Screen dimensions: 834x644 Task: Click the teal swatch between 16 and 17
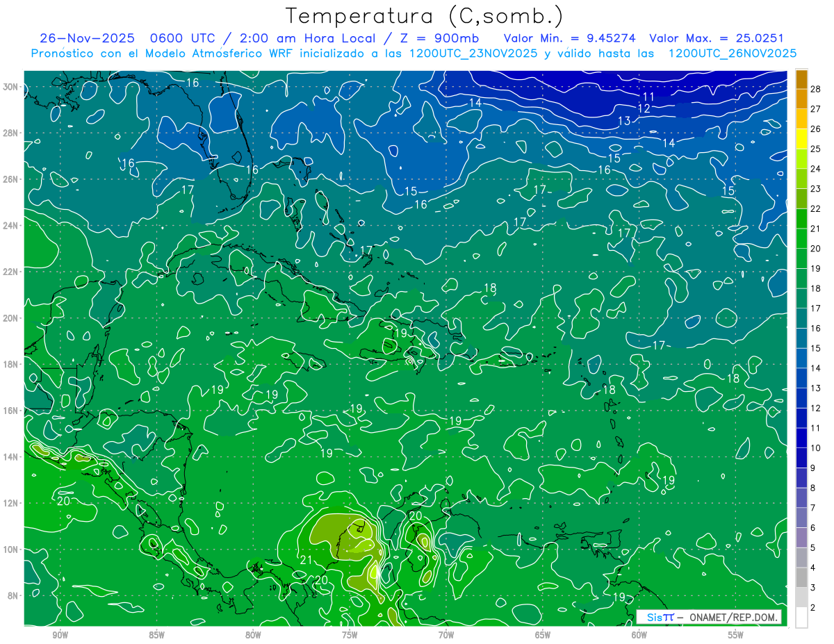[801, 318]
